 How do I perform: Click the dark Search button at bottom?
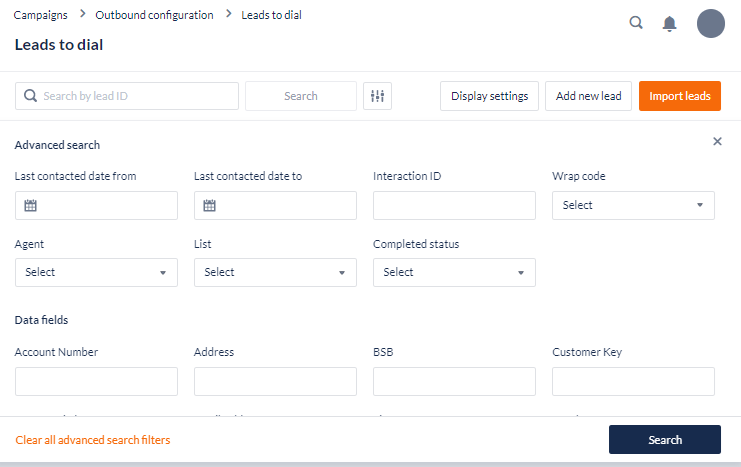click(x=664, y=440)
